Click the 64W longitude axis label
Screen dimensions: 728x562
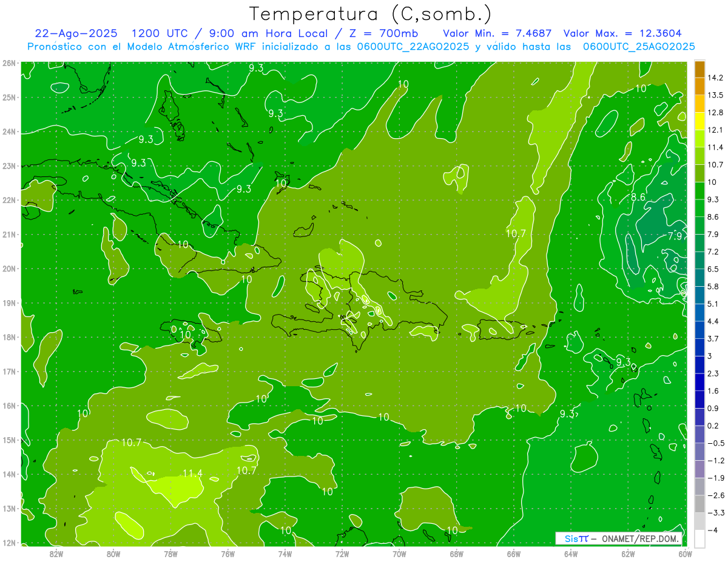(x=571, y=554)
